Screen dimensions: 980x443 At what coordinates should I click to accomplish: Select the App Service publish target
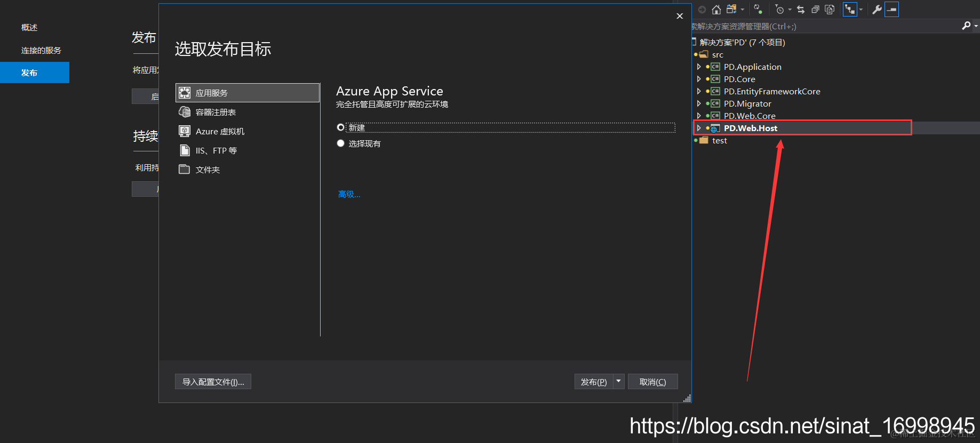(x=248, y=93)
